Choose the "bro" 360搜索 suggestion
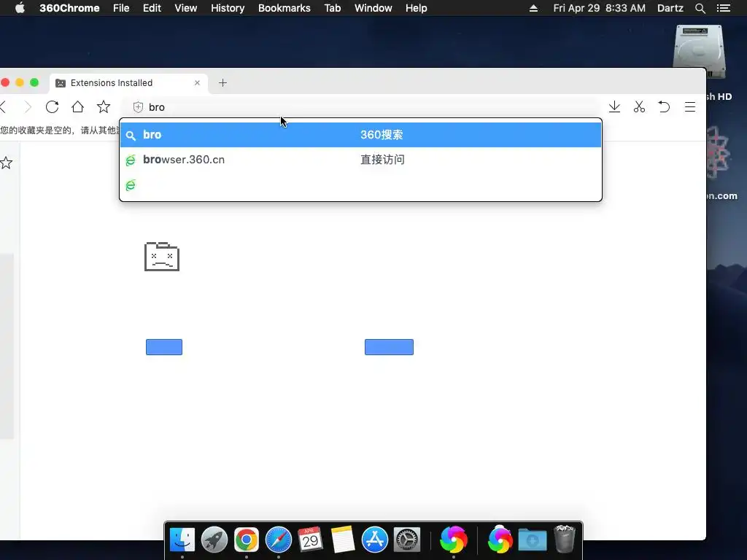Viewport: 747px width, 560px height. coord(360,135)
